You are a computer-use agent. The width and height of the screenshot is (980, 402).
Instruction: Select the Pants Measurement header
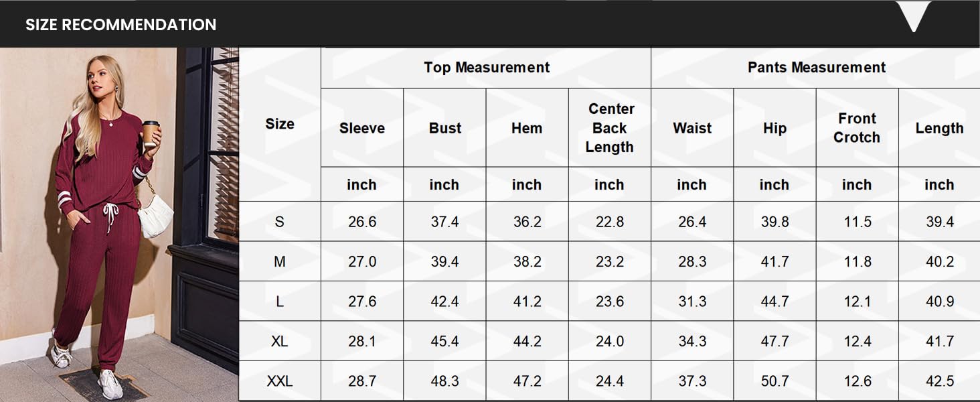[x=816, y=68]
